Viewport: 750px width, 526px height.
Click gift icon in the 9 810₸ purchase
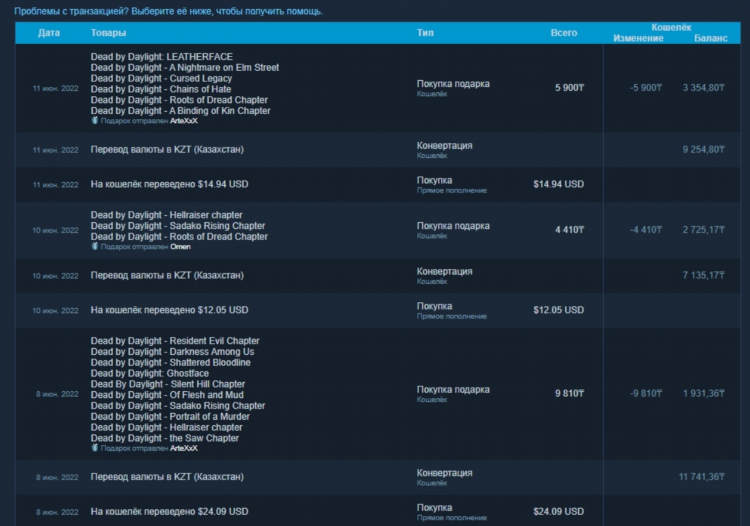95,448
